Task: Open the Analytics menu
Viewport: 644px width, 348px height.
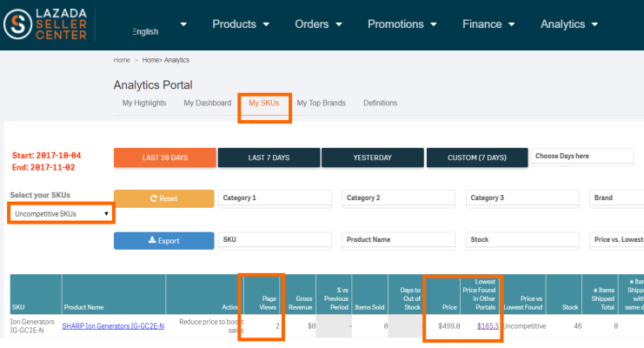Action: [569, 24]
